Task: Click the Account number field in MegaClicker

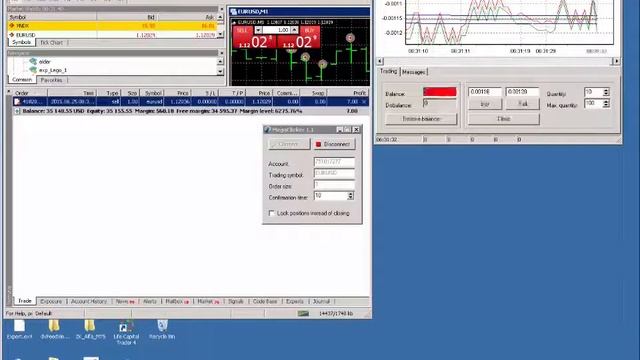Action: pos(334,162)
